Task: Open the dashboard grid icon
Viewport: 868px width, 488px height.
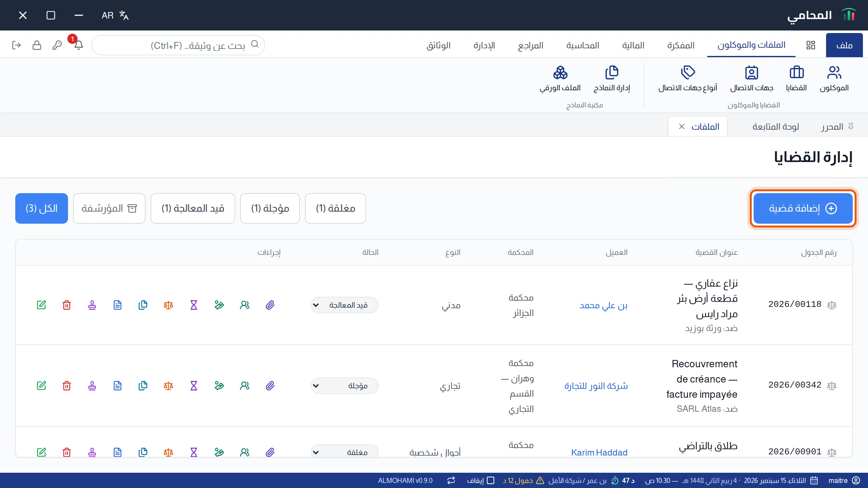Action: 811,45
